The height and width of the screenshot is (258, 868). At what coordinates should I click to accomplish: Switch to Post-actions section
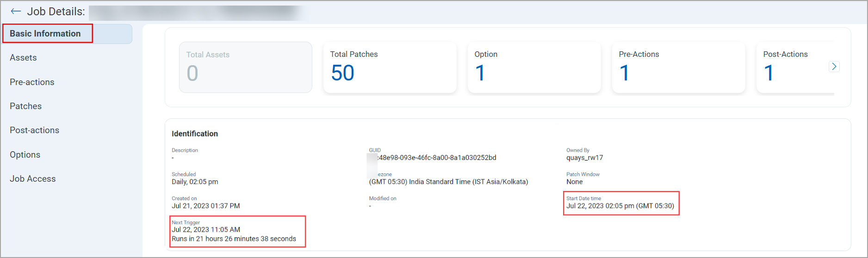tap(34, 130)
